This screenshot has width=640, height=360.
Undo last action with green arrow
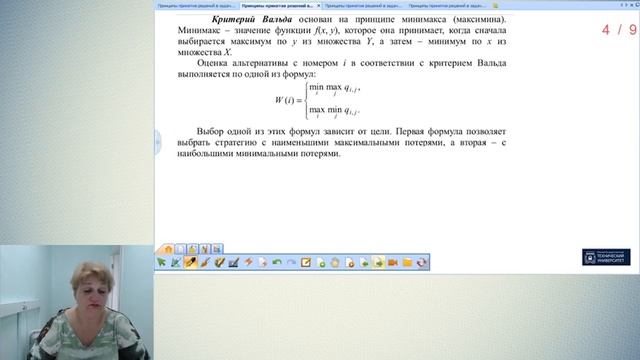click(x=277, y=262)
